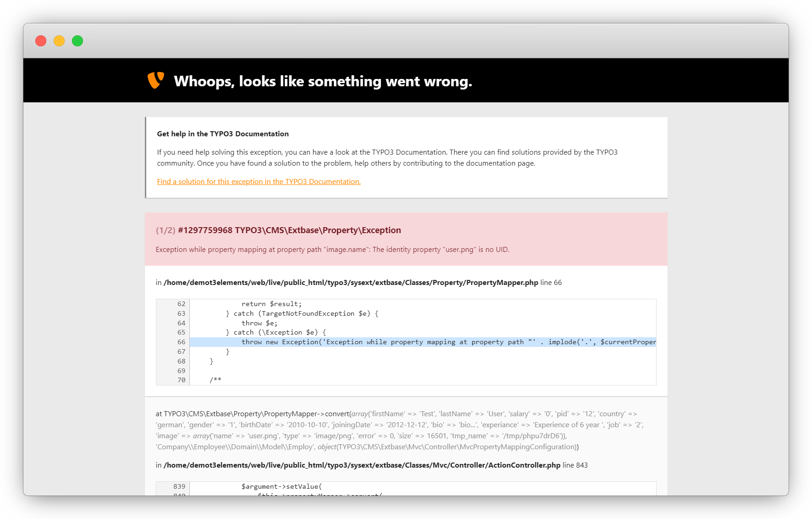Viewport: 812px width, 519px height.
Task: Click the 'throw $e;' line 64
Action: [259, 323]
